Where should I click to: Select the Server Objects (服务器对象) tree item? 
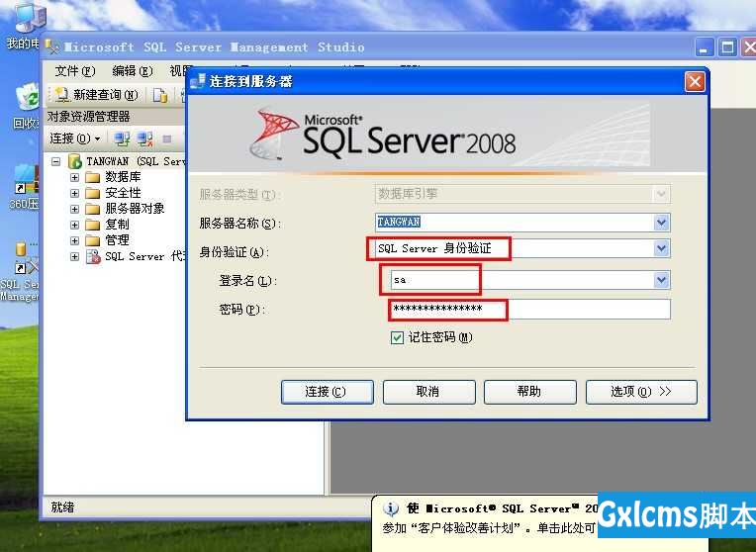pos(135,210)
